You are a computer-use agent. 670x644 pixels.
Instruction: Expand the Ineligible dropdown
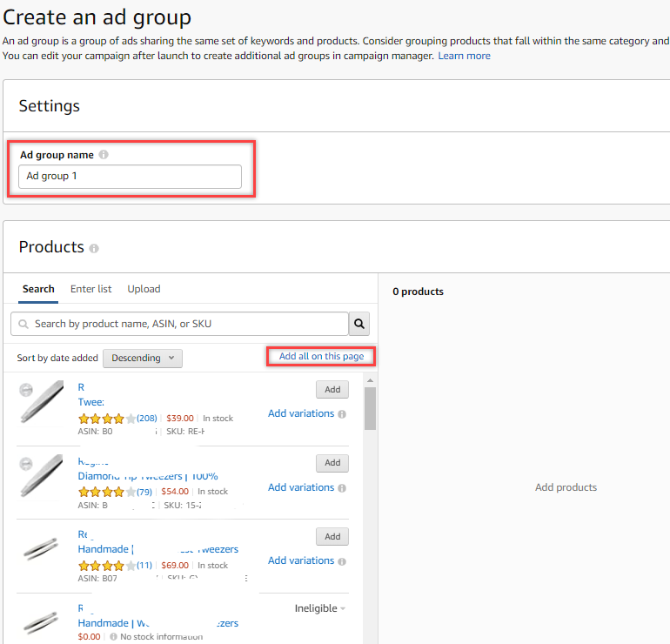click(x=319, y=608)
